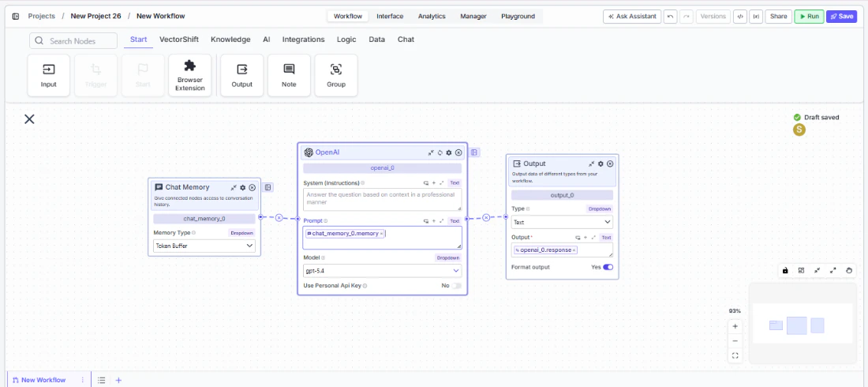Delete the Output node
Image resolution: width=868 pixels, height=387 pixels.
(609, 163)
